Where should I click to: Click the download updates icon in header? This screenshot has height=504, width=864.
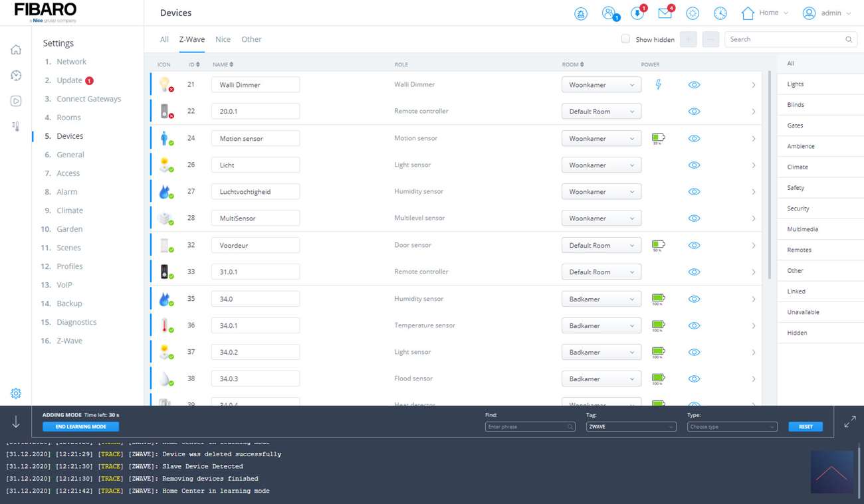(637, 13)
